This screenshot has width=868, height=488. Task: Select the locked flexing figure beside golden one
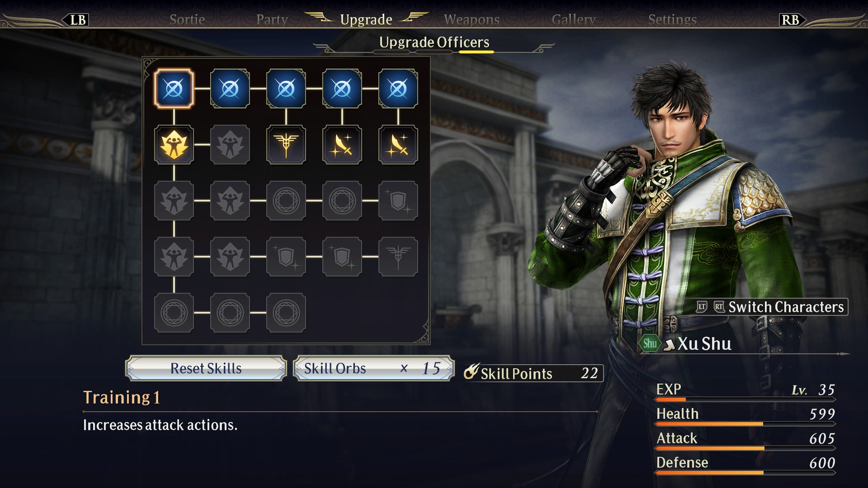[x=230, y=145]
